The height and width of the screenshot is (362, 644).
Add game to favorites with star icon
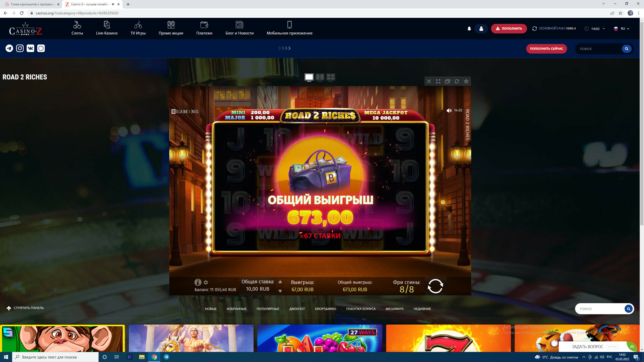[466, 81]
